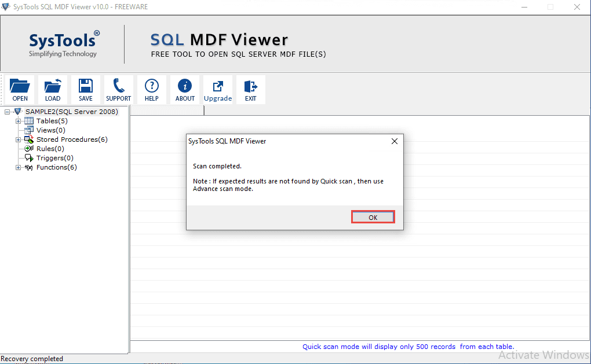Click the empty tab above data grid

coord(167,111)
